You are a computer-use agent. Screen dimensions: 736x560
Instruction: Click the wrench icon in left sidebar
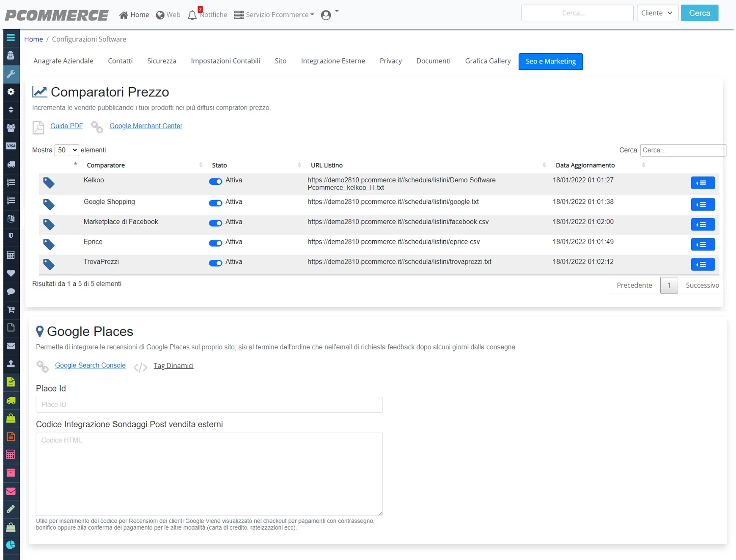[11, 74]
